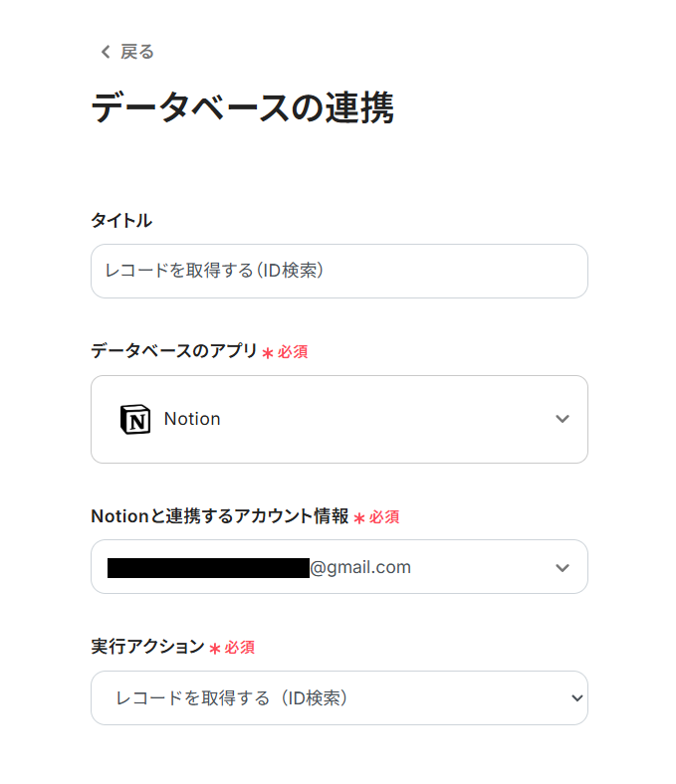
Task: Click the back chevron arrow icon
Action: point(105,53)
